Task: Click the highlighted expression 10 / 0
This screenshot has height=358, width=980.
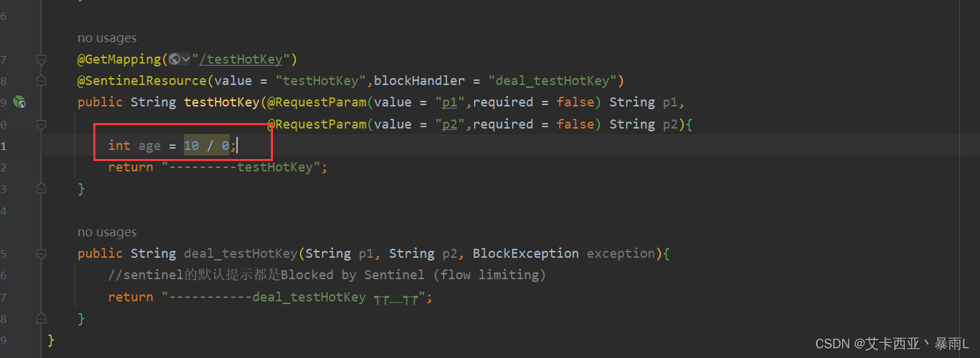Action: (206, 145)
